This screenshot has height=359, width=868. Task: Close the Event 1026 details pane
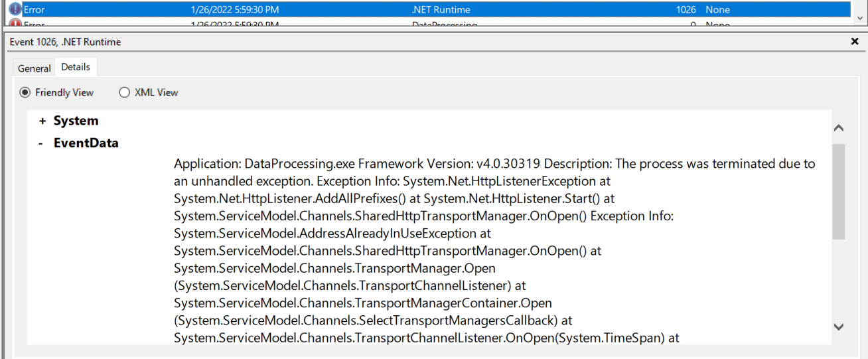[x=854, y=41]
